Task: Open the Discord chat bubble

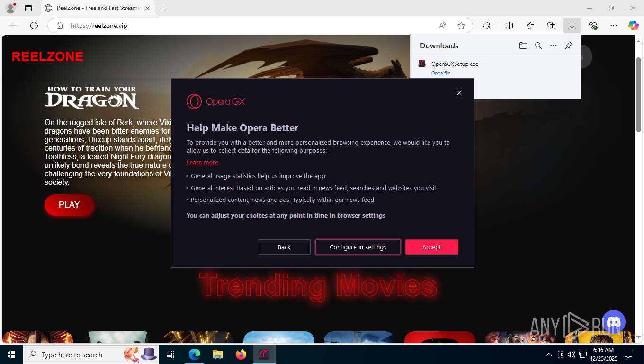Action: 614,322
